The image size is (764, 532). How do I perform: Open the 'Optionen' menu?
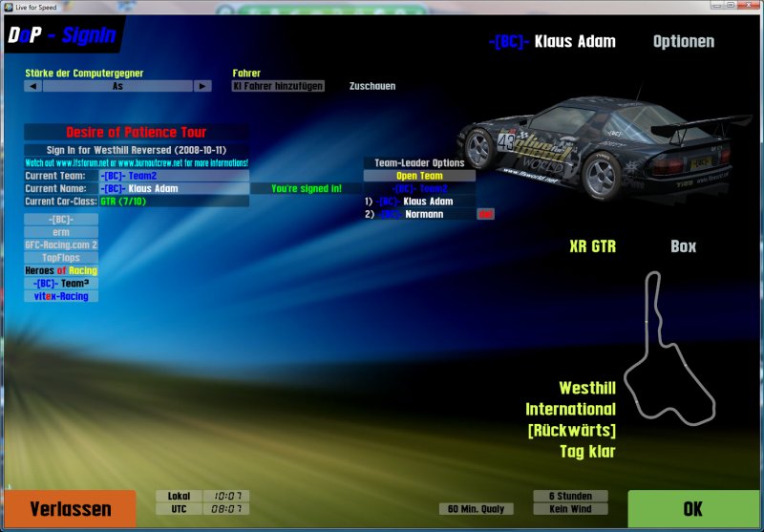(x=684, y=41)
